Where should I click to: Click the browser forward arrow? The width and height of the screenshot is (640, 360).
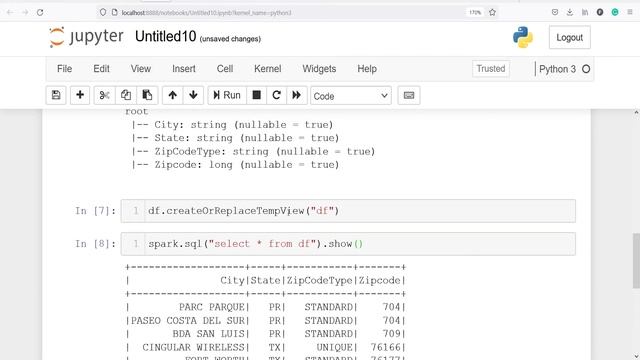[x=25, y=13]
